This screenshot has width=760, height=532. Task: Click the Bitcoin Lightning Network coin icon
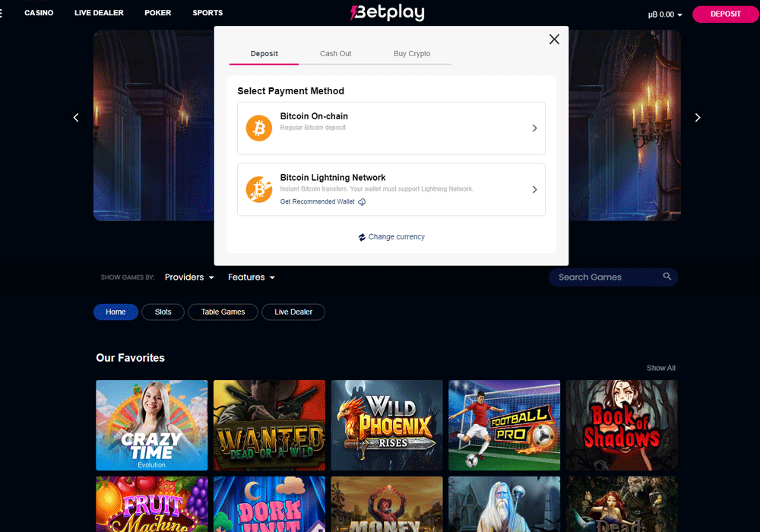[x=259, y=189]
